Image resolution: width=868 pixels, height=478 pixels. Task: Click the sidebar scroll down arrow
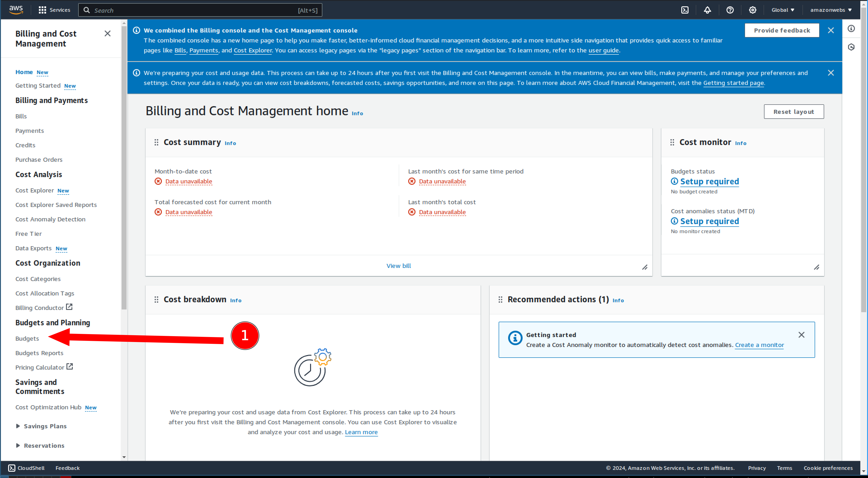[124, 457]
